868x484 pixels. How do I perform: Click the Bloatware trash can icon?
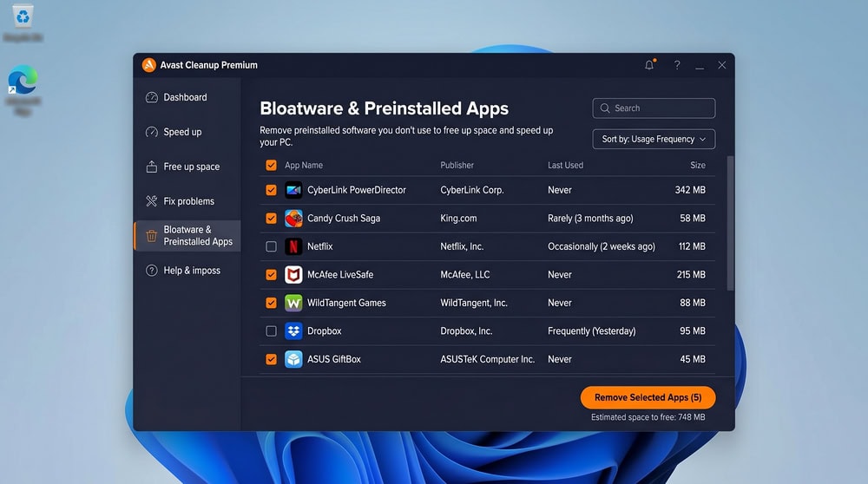[x=152, y=236]
